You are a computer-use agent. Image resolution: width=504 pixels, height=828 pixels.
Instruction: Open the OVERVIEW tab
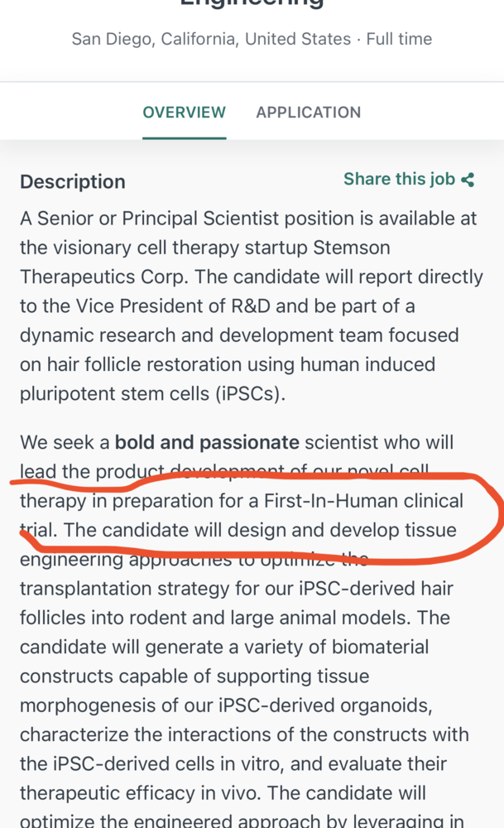click(x=184, y=113)
